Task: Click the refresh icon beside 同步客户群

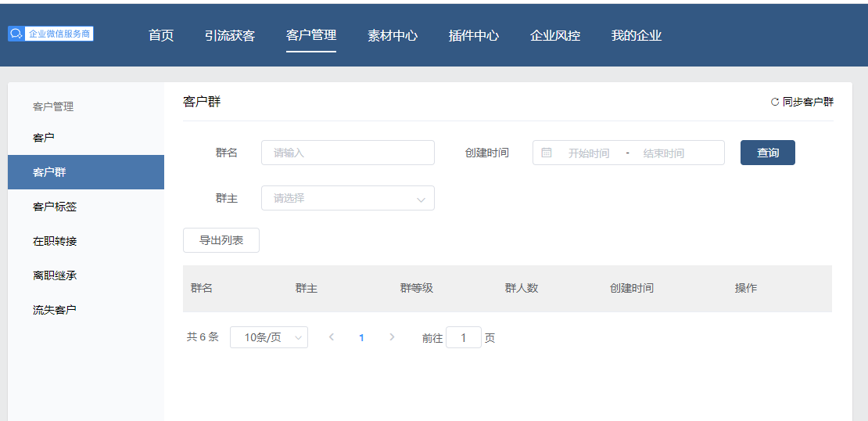Action: pyautogui.click(x=775, y=102)
